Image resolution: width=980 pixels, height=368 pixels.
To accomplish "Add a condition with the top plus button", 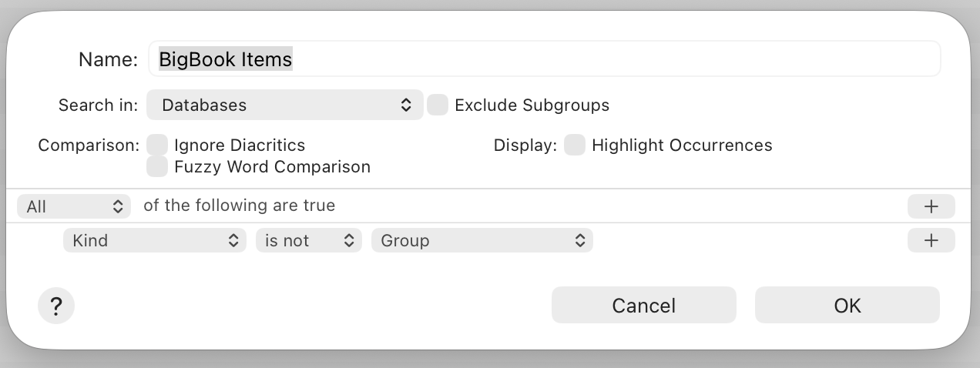I will click(x=931, y=206).
